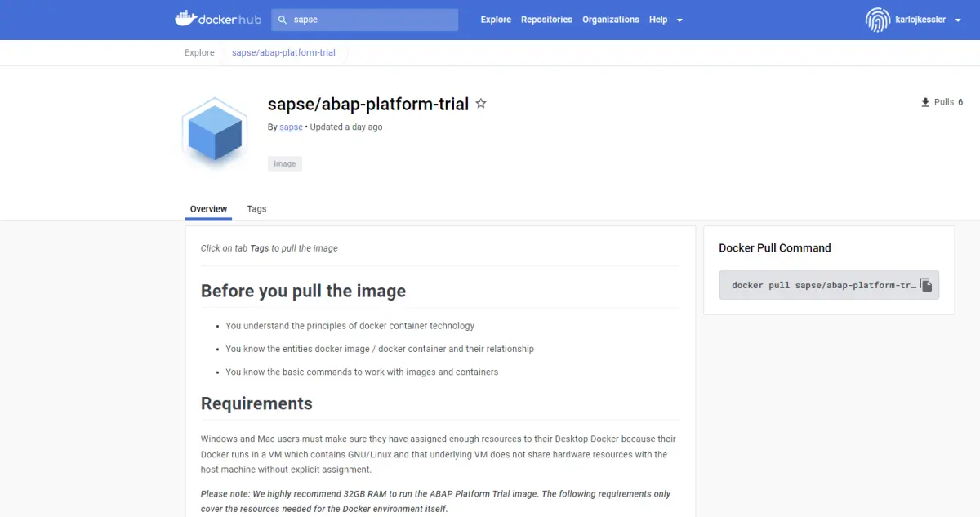Click the 'Docker Pull Command' heading

775,247
